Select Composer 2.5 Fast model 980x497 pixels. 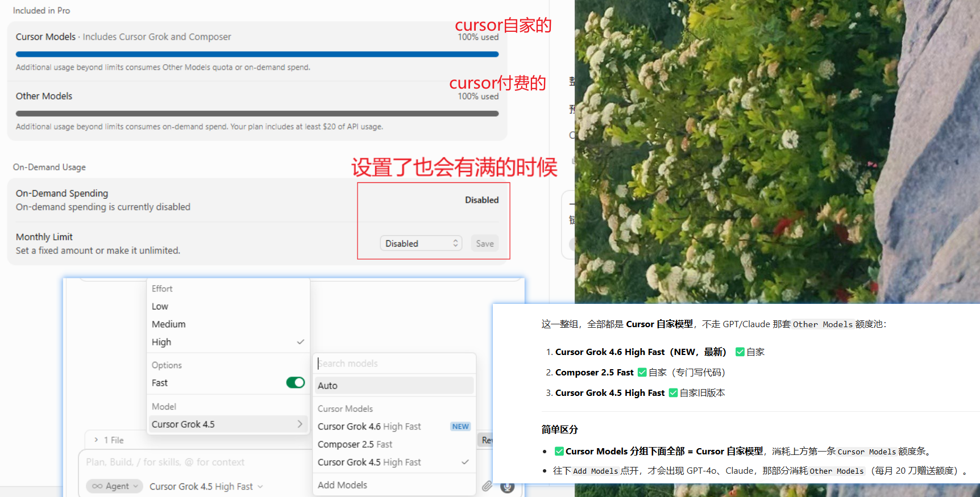pyautogui.click(x=395, y=445)
